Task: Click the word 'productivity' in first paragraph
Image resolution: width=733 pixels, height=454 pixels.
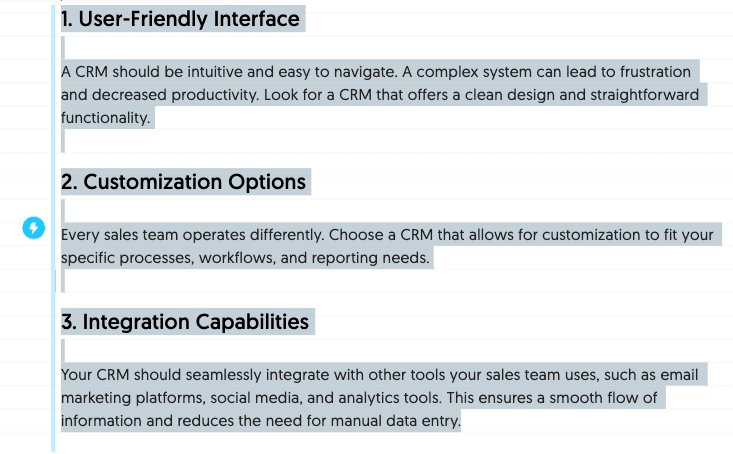Action: (x=215, y=95)
